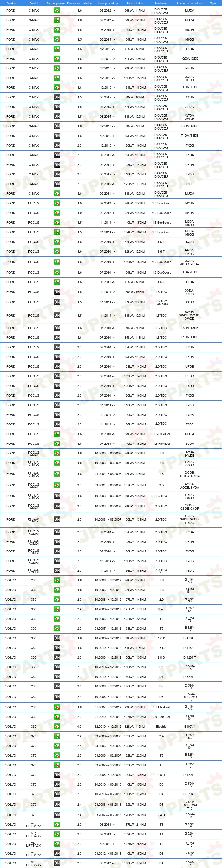Click the PB fuel icon in the AODA, AODB, SYDA row
222x868 pixels.
coord(57,486)
